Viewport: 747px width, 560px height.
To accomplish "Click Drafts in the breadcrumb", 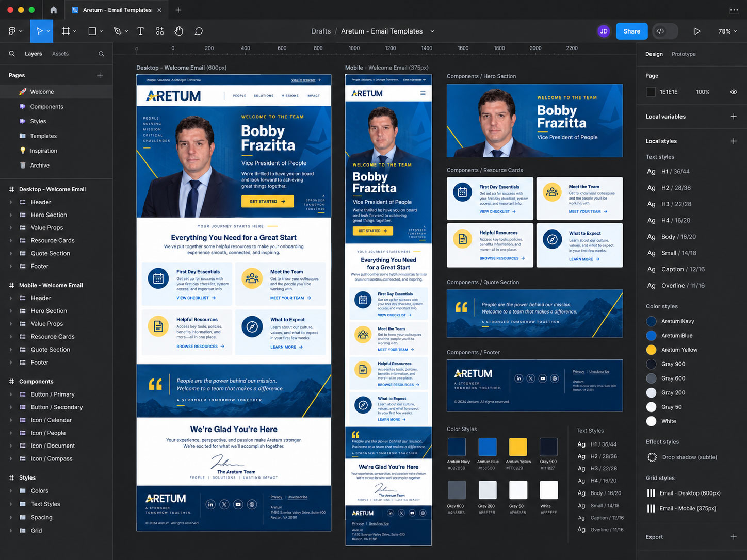I will [x=321, y=31].
